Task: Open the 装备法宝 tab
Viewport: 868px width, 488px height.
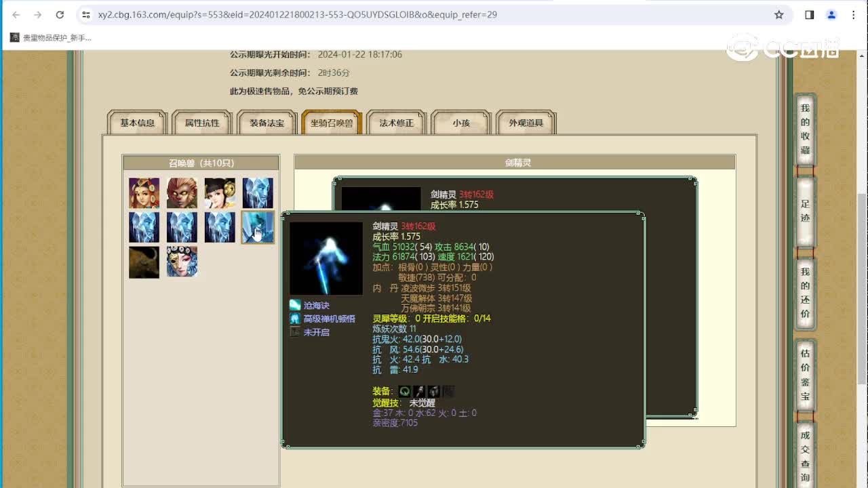Action: (267, 123)
